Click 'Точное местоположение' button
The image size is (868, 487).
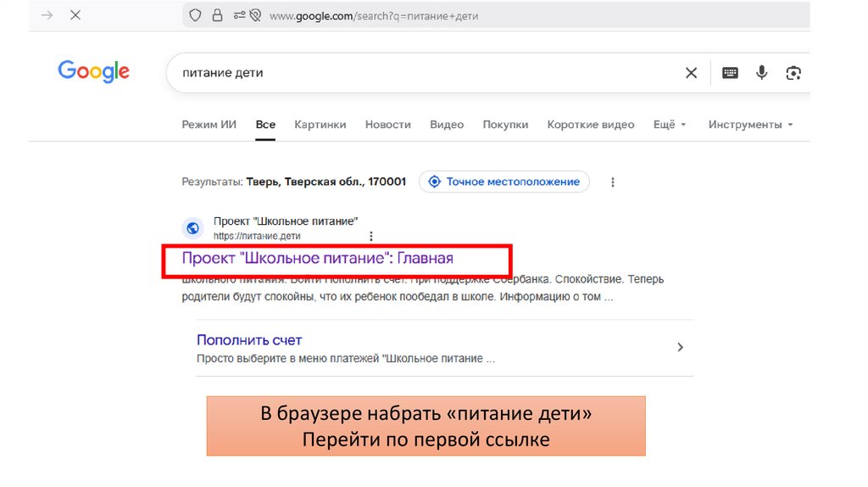tap(504, 182)
